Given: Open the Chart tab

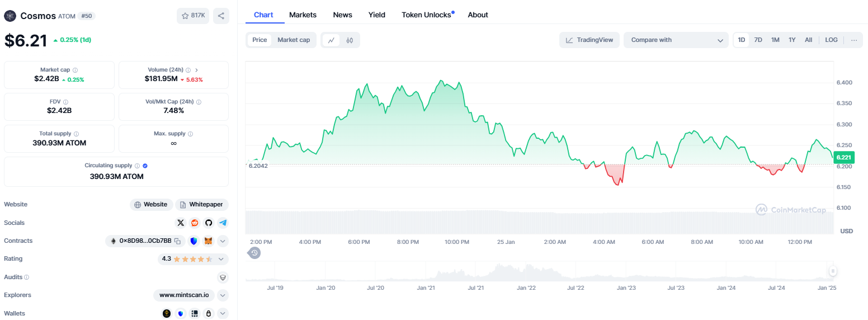Looking at the screenshot, I should (263, 15).
